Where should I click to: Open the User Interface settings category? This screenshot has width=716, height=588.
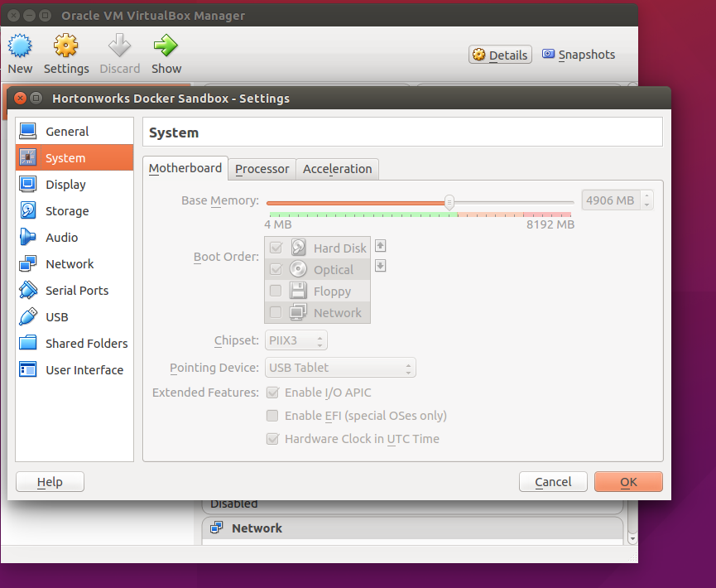coord(74,370)
